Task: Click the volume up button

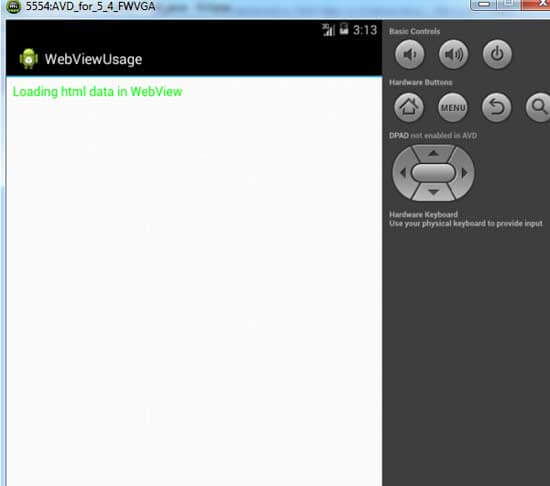Action: pos(453,54)
